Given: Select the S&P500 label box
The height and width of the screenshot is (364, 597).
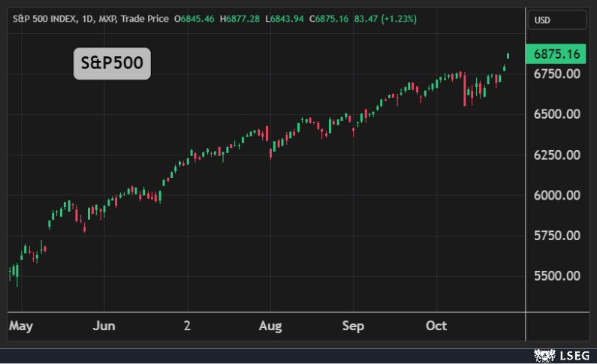Looking at the screenshot, I should (x=112, y=64).
